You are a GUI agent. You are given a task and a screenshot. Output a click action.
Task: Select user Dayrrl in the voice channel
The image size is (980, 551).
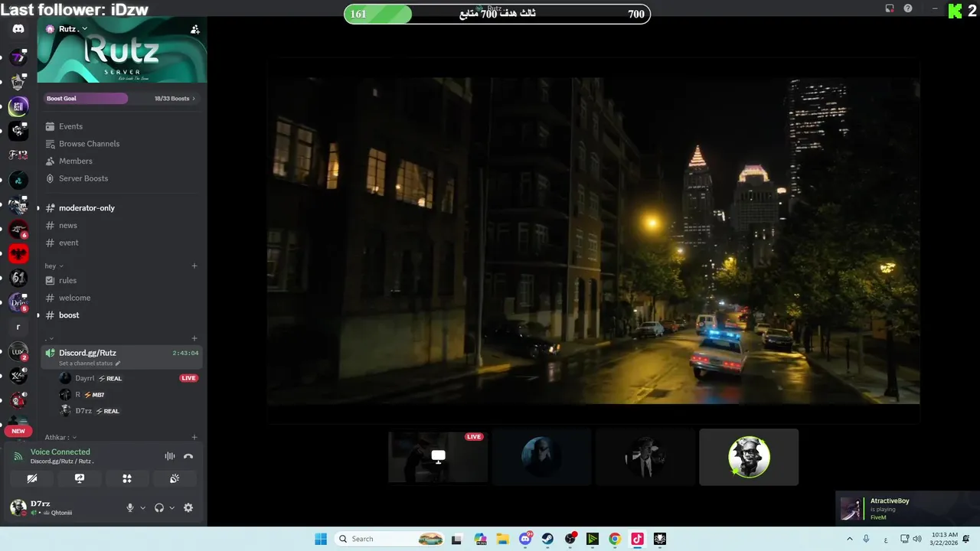coord(122,378)
